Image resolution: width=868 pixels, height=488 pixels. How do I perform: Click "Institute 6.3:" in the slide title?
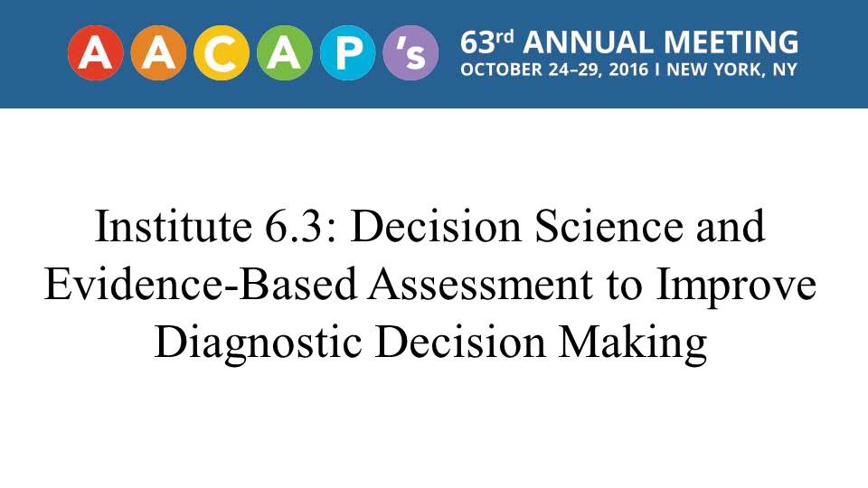pos(216,227)
